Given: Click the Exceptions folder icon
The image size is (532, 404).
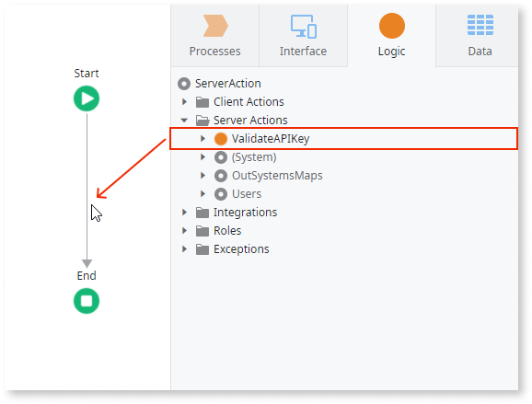Looking at the screenshot, I should point(202,249).
